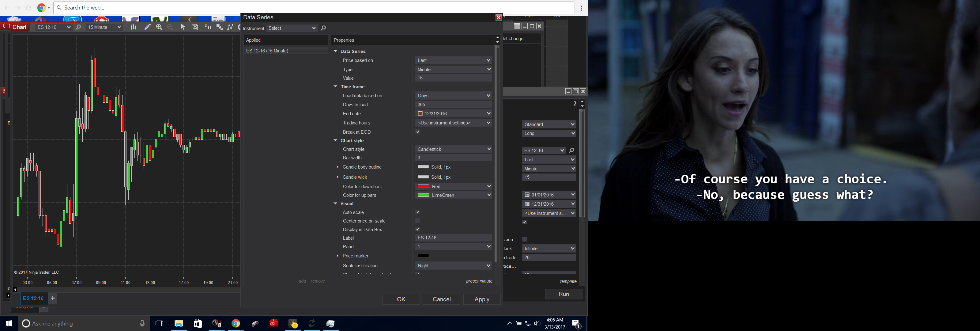980x331 pixels.
Task: Click the Chrome address search bar
Action: click(x=314, y=8)
